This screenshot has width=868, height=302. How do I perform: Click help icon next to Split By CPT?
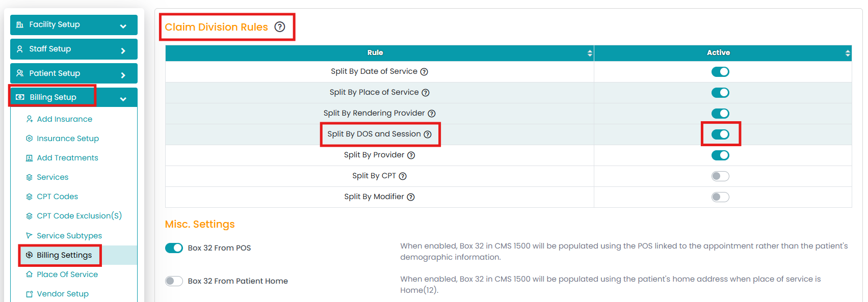[403, 176]
